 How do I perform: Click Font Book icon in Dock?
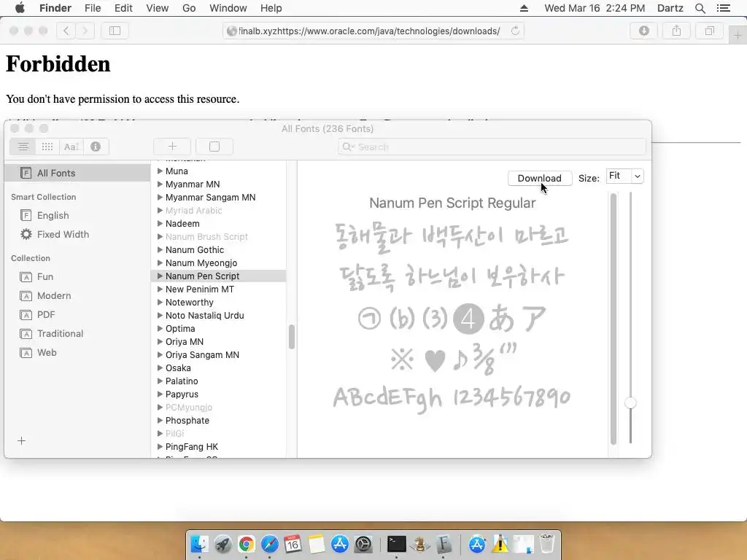444,544
